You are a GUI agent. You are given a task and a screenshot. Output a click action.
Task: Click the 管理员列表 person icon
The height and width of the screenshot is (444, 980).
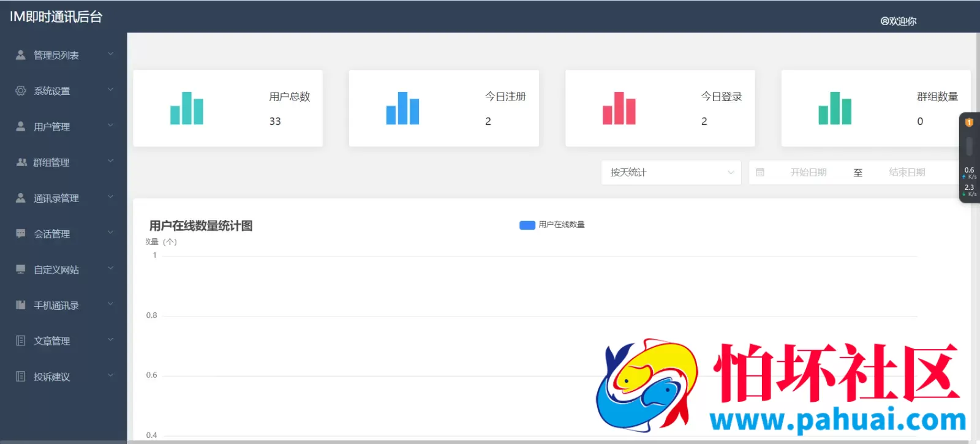21,55
